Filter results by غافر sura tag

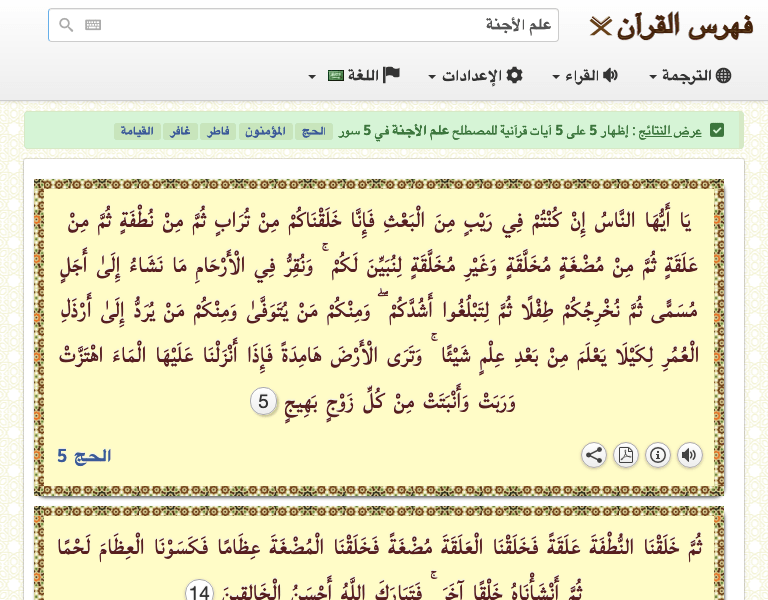click(180, 131)
